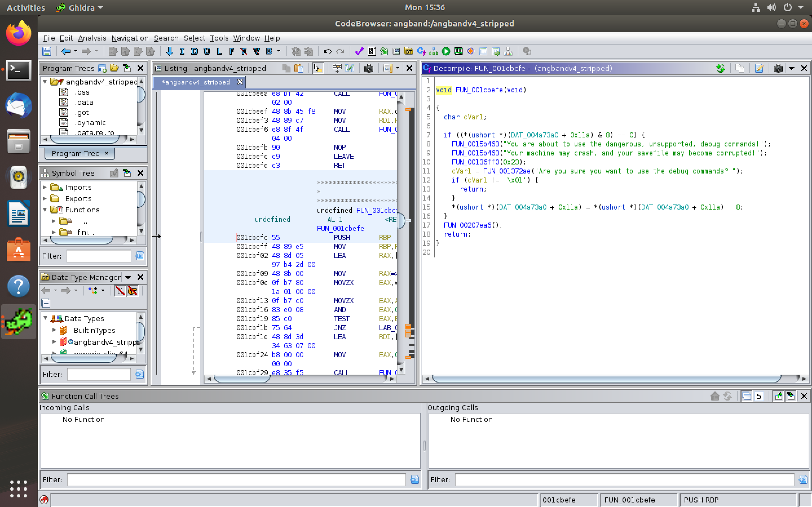Viewport: 812px width, 507px height.
Task: Open the Decompiler window icon in toolbar
Action: [x=421, y=51]
